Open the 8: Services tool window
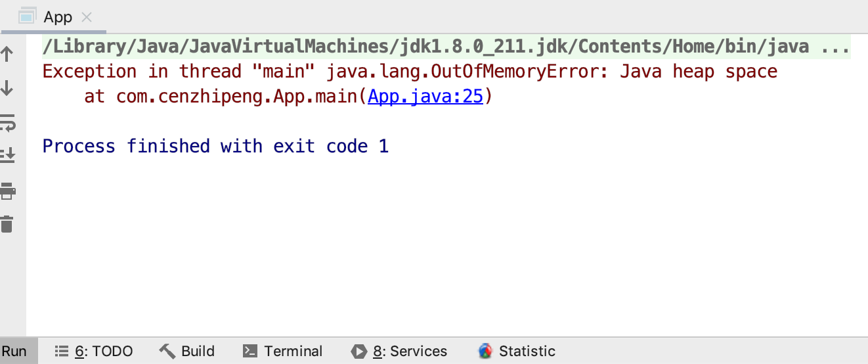This screenshot has width=868, height=364. (400, 351)
